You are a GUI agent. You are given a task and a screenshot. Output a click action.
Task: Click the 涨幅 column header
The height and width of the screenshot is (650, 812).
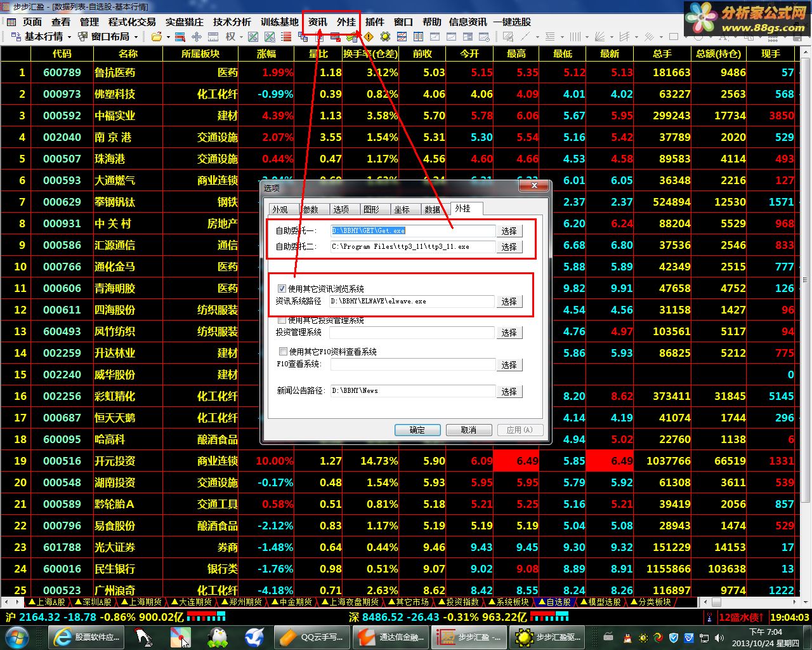[x=266, y=54]
